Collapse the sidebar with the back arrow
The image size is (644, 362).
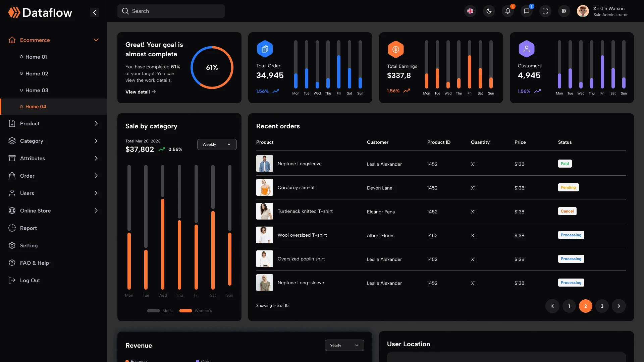pos(95,12)
